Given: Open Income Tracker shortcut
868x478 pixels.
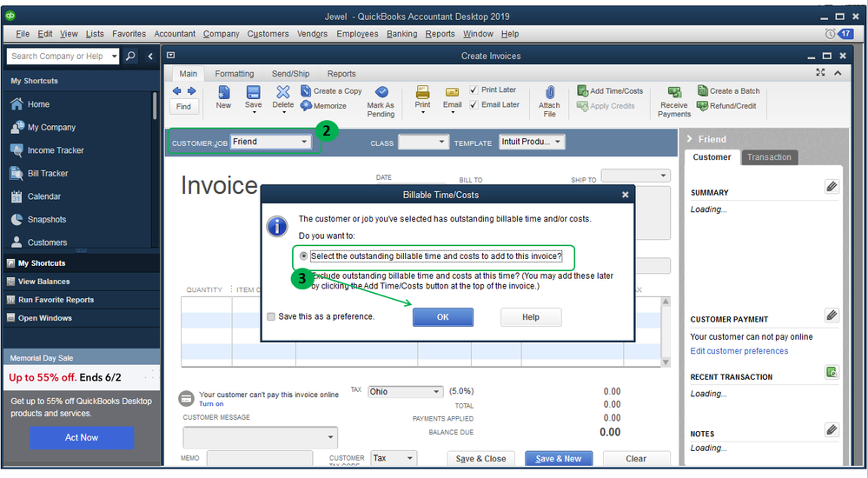Looking at the screenshot, I should pos(56,150).
